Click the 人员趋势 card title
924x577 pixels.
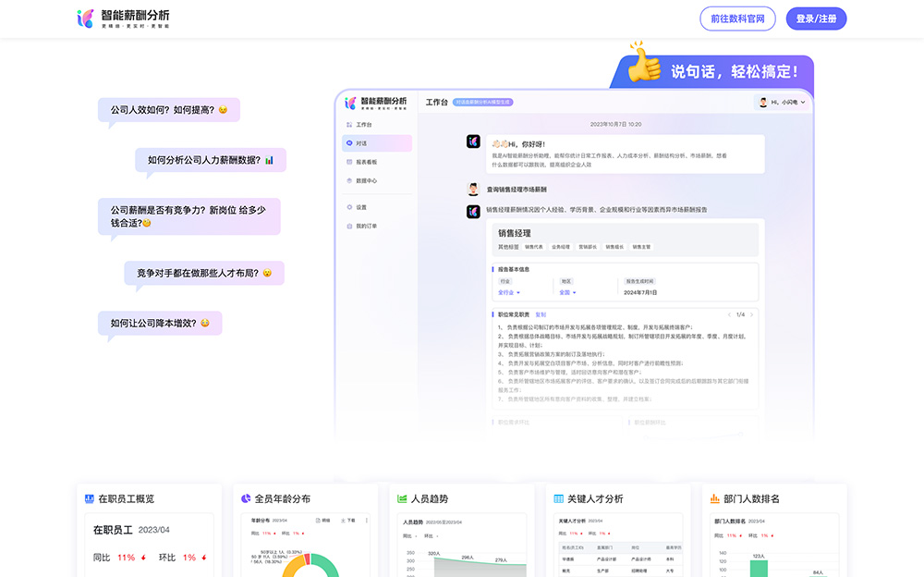(429, 499)
